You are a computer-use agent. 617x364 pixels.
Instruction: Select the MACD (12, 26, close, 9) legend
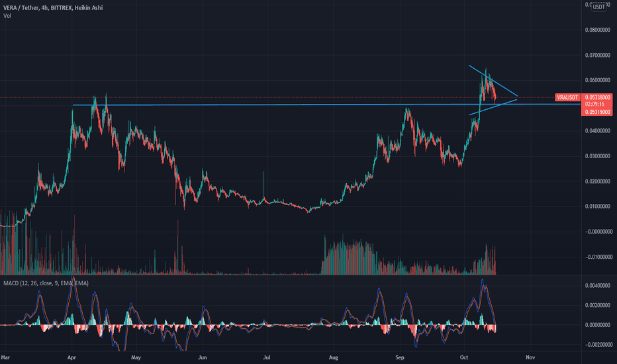(46, 283)
